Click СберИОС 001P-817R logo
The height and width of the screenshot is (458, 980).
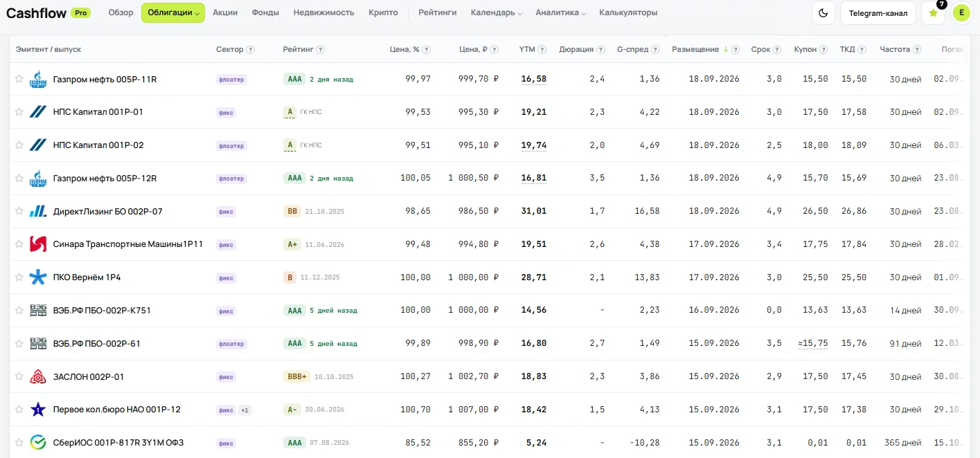(38, 443)
